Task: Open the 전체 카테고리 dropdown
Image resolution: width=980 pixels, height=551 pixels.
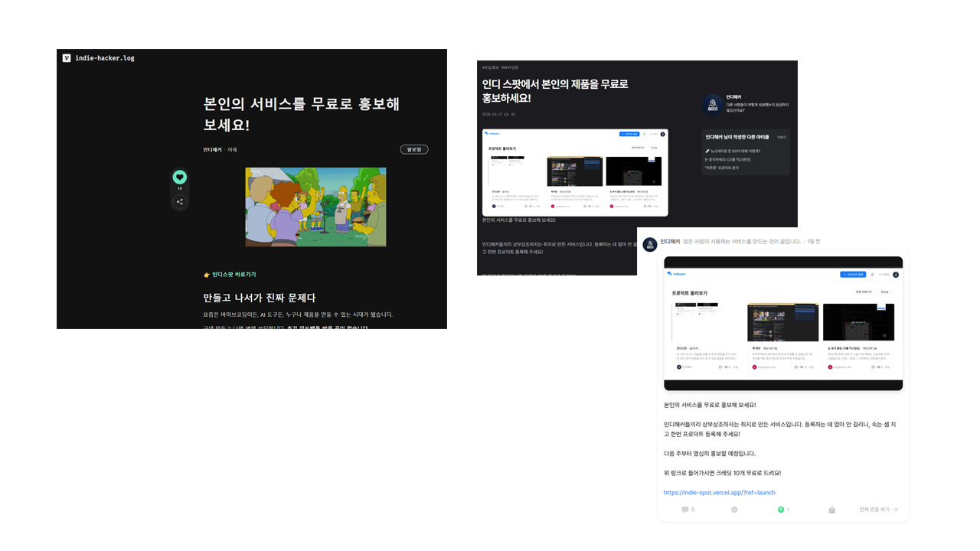Action: pyautogui.click(x=864, y=292)
